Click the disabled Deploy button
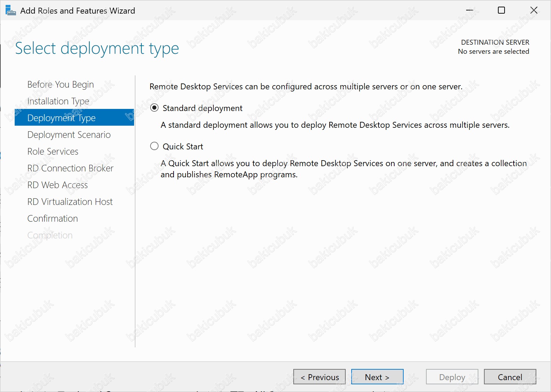 point(452,377)
